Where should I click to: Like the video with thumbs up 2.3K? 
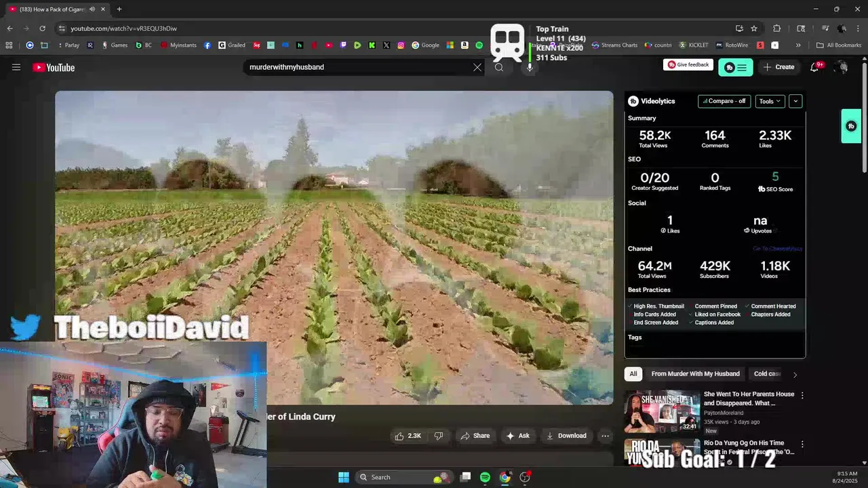point(409,436)
